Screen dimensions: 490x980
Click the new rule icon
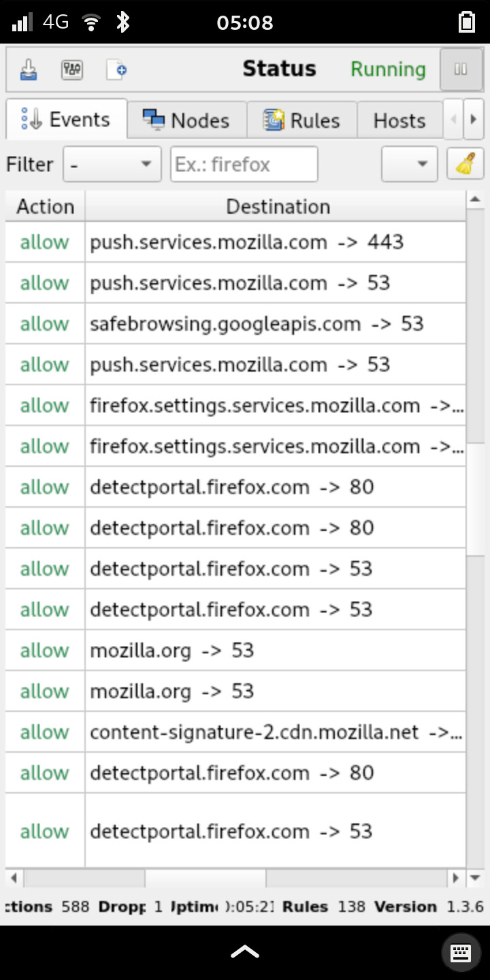click(x=116, y=69)
